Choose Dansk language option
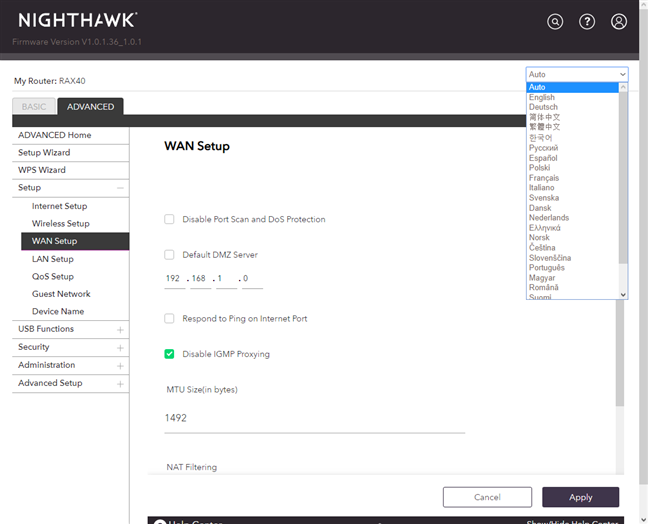The width and height of the screenshot is (648, 524). pos(573,208)
